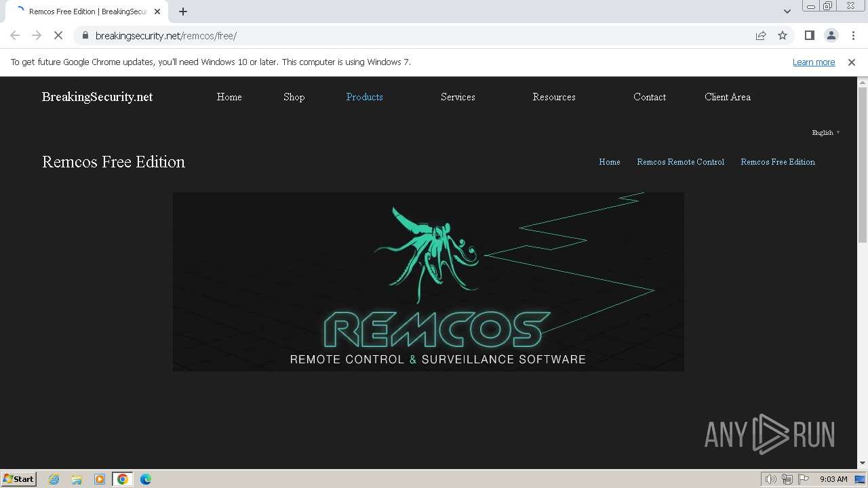This screenshot has width=868, height=488.
Task: Click the scrollbar down arrow
Action: click(863, 463)
